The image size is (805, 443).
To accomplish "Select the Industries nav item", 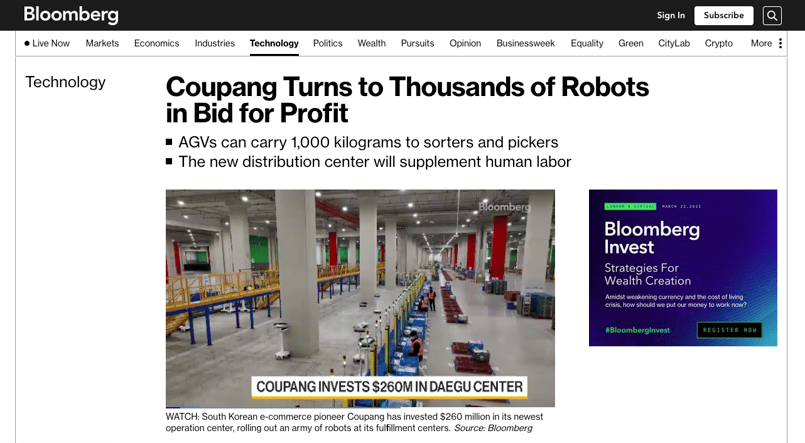I will pos(215,43).
